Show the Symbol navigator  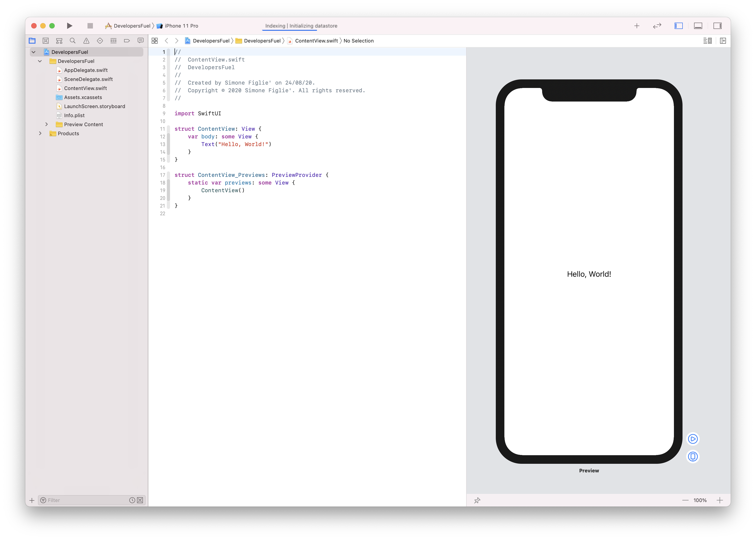(x=59, y=40)
